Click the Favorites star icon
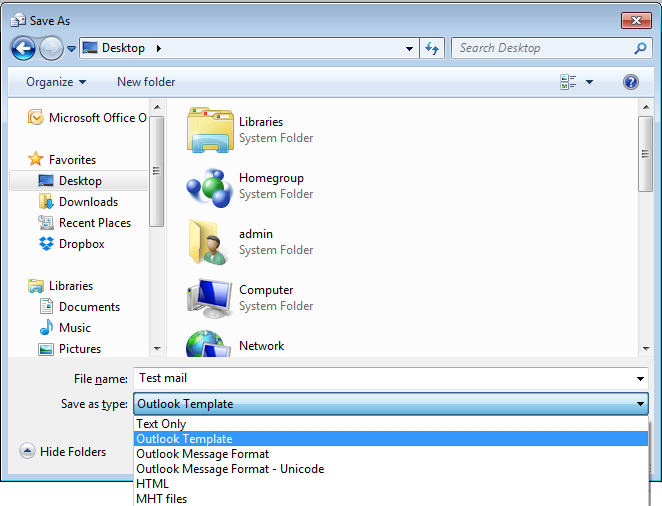This screenshot has height=506, width=662. (x=35, y=159)
